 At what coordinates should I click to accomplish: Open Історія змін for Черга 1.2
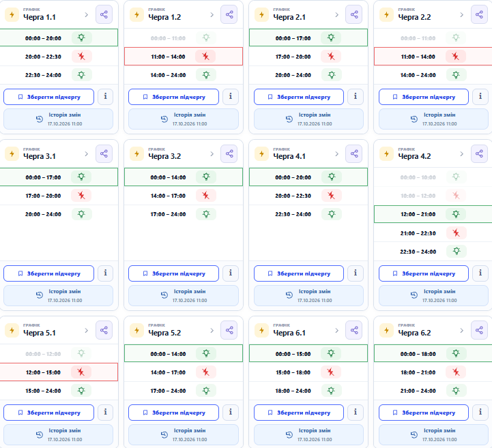point(184,119)
